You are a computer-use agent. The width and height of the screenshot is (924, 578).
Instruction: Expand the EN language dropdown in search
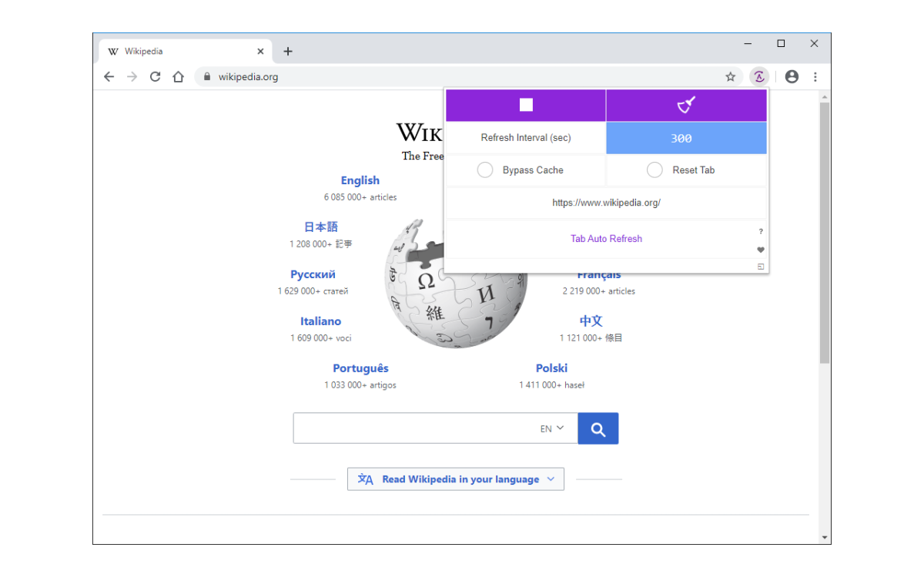[552, 428]
